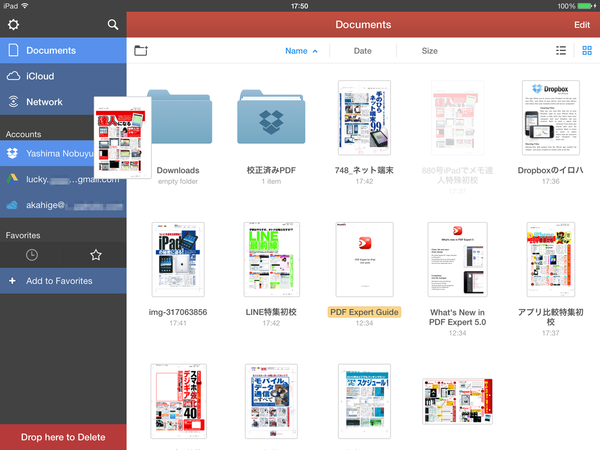Click the Dropbox logo beside Yashima Nobuyu
This screenshot has width=600, height=450.
tap(12, 153)
